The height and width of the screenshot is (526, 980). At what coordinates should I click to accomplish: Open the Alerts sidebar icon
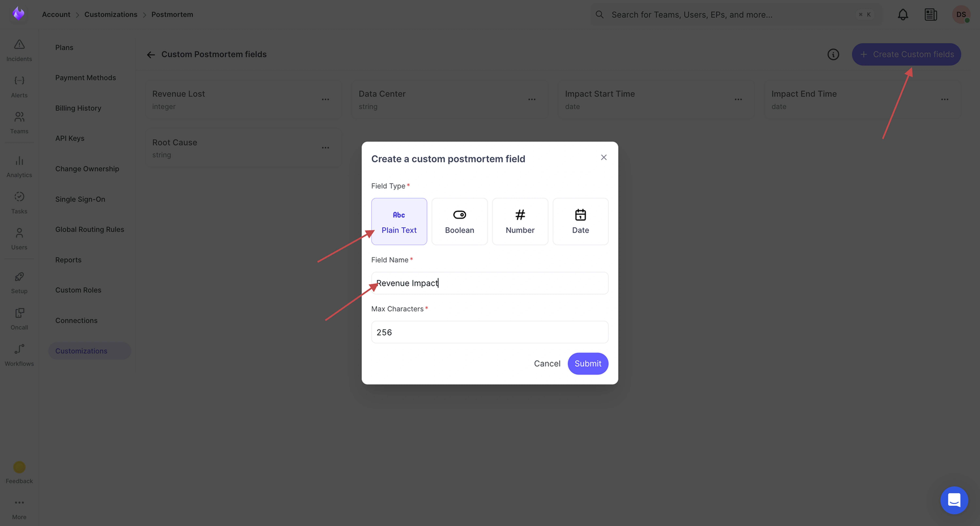pyautogui.click(x=19, y=86)
